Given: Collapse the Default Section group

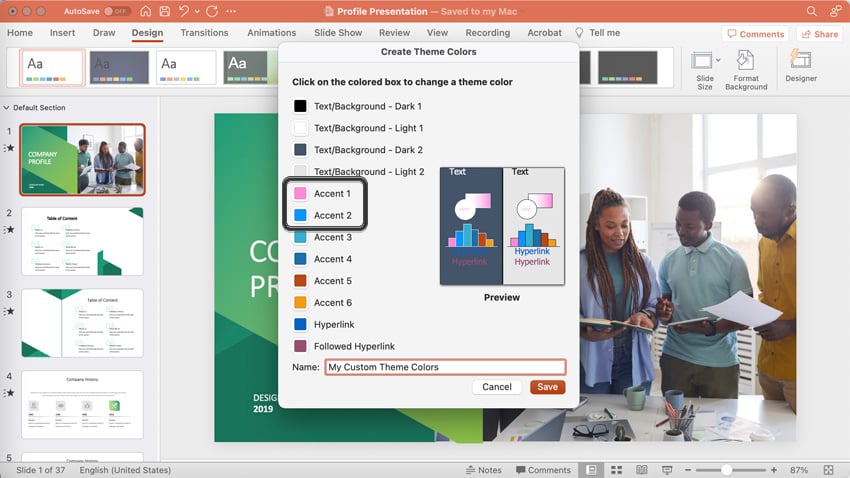Looking at the screenshot, I should pos(7,108).
